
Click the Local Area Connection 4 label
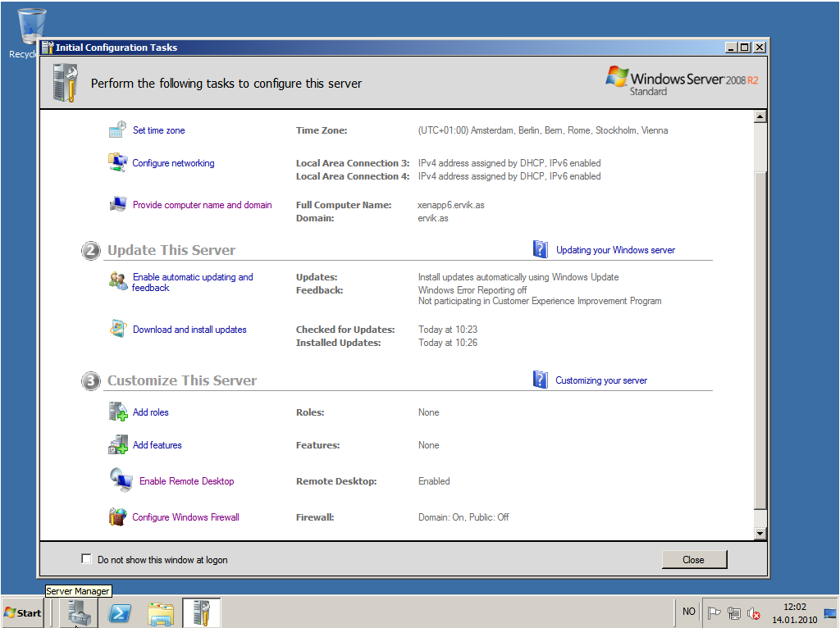353,176
